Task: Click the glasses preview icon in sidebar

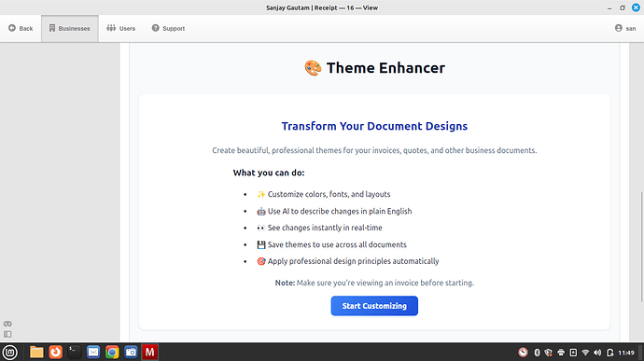Action: [7, 324]
